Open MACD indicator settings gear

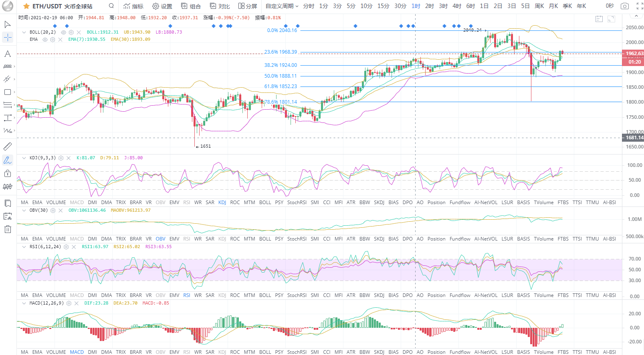[x=69, y=303]
